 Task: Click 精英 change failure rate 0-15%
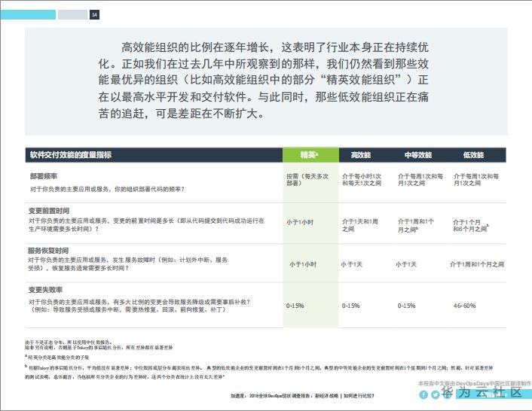click(x=295, y=306)
